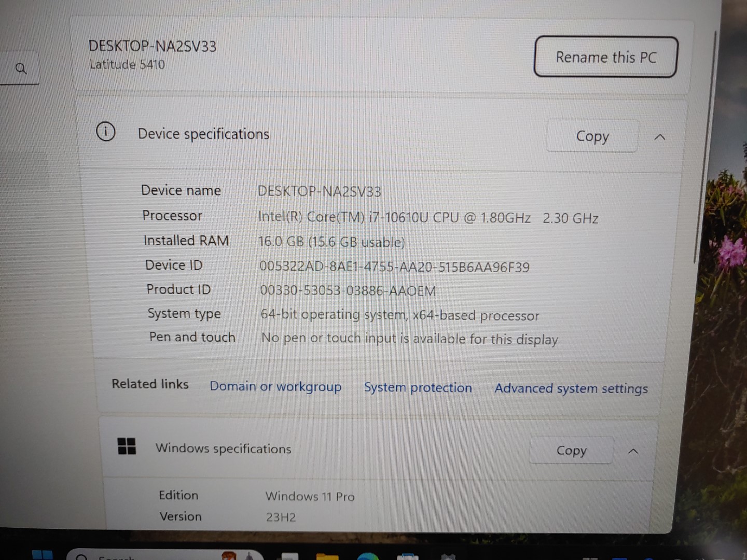The width and height of the screenshot is (747, 560).
Task: Click the Device specifications heading
Action: point(203,134)
